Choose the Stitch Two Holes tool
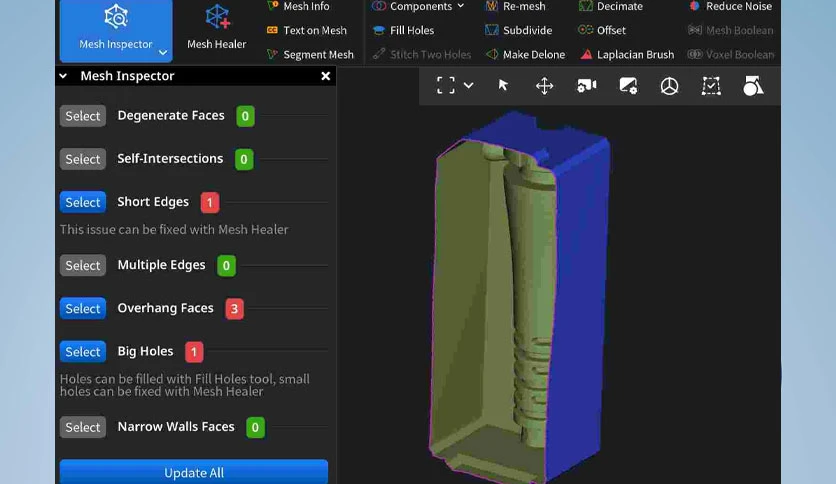The width and height of the screenshot is (836, 484). [422, 54]
